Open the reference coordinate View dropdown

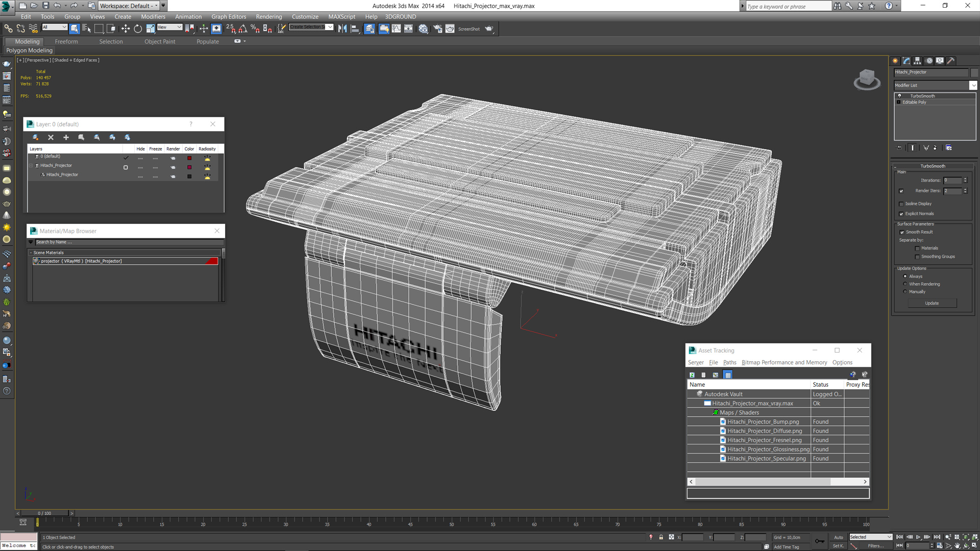point(169,27)
